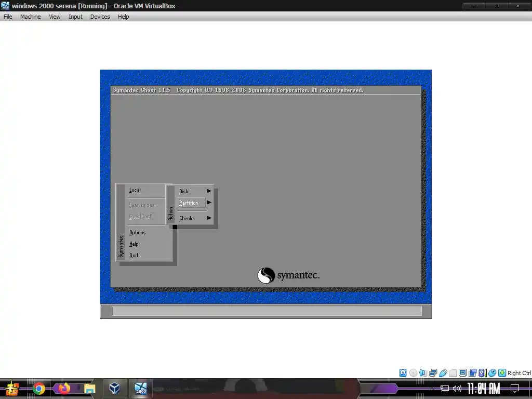The width and height of the screenshot is (532, 399).
Task: Open the Input menu
Action: [x=75, y=17]
